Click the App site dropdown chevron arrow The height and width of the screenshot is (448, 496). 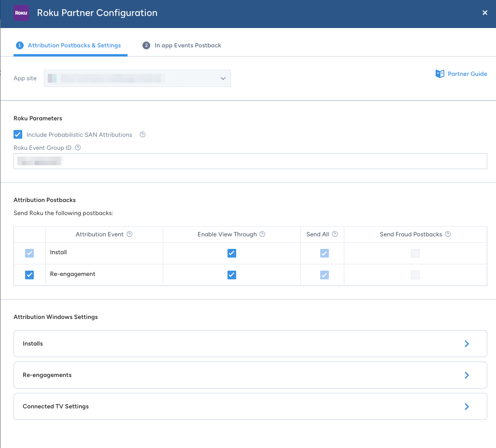point(223,78)
